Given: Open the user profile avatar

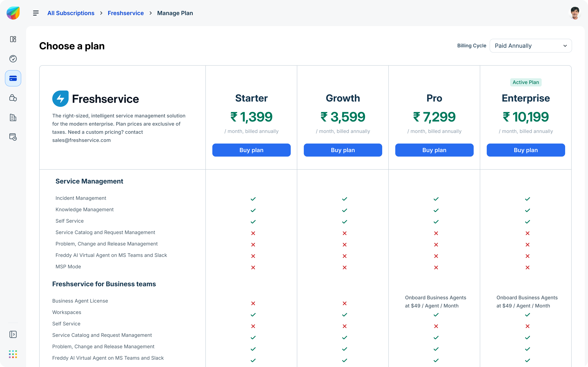Looking at the screenshot, I should 575,13.
